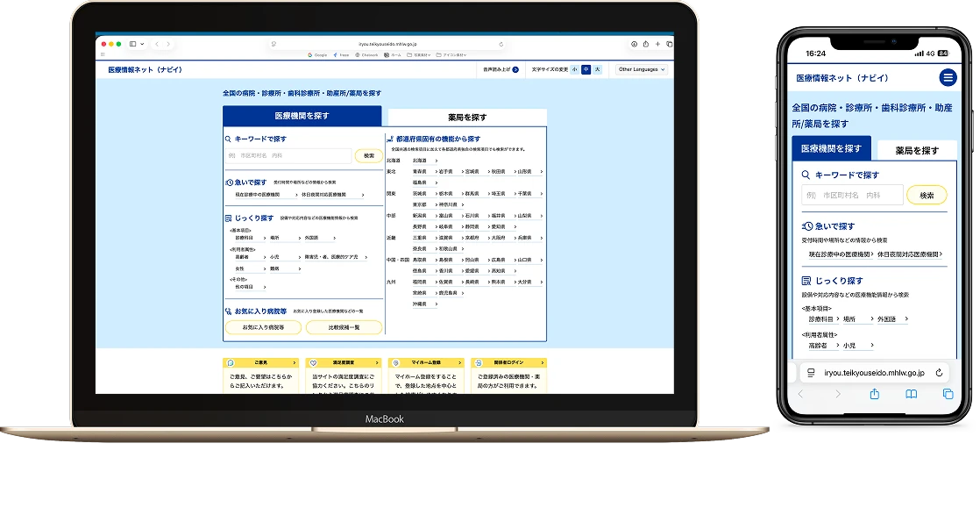
Task: Open the 比較候補一覧 button
Action: point(344,327)
